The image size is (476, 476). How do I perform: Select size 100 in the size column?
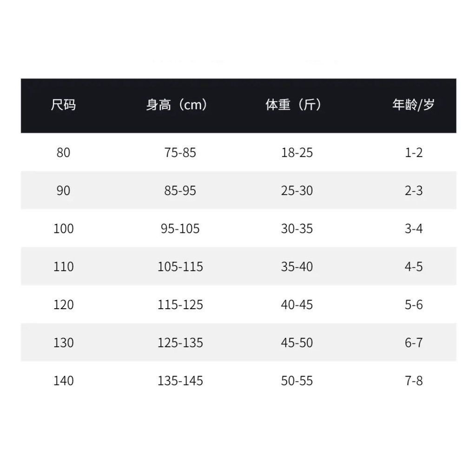pyautogui.click(x=63, y=229)
